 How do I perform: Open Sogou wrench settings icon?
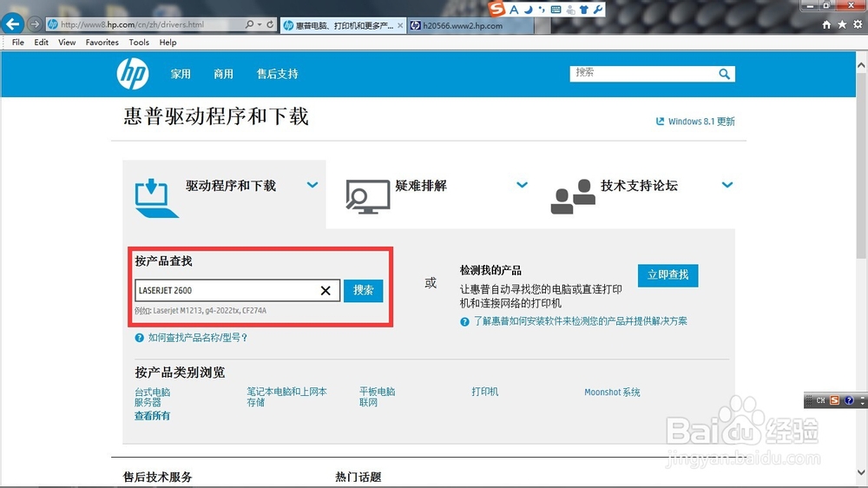pyautogui.click(x=598, y=10)
